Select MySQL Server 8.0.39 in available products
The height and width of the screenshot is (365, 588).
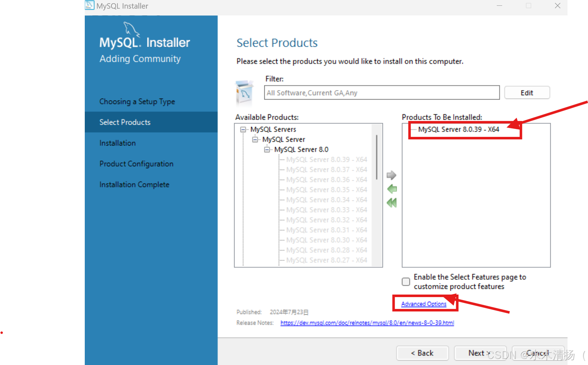tap(327, 160)
